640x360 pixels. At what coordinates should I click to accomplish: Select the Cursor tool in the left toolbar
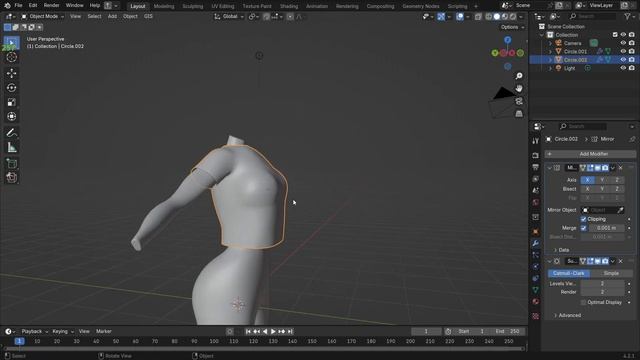click(11, 57)
